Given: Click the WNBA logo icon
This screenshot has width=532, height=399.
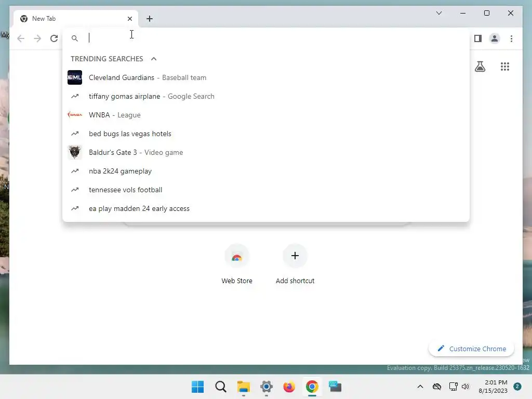Looking at the screenshot, I should (x=75, y=115).
